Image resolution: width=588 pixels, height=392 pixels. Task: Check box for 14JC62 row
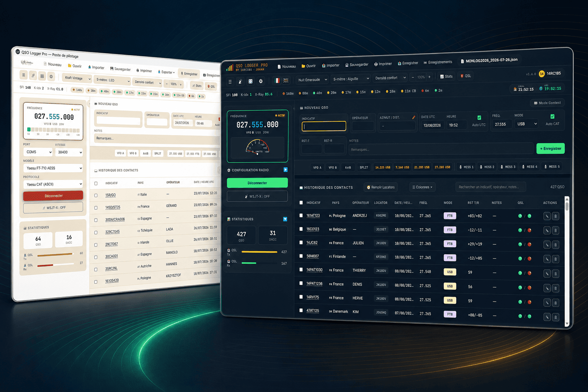point(301,243)
